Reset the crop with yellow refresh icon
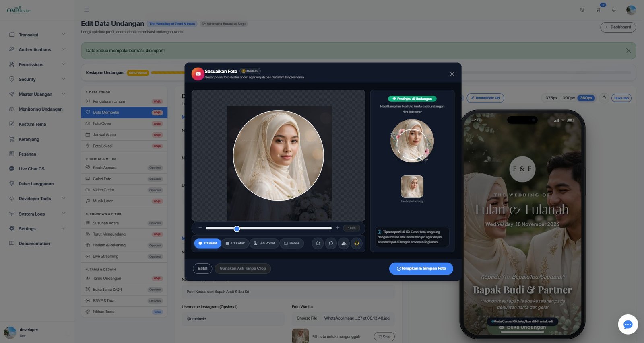 click(x=357, y=243)
